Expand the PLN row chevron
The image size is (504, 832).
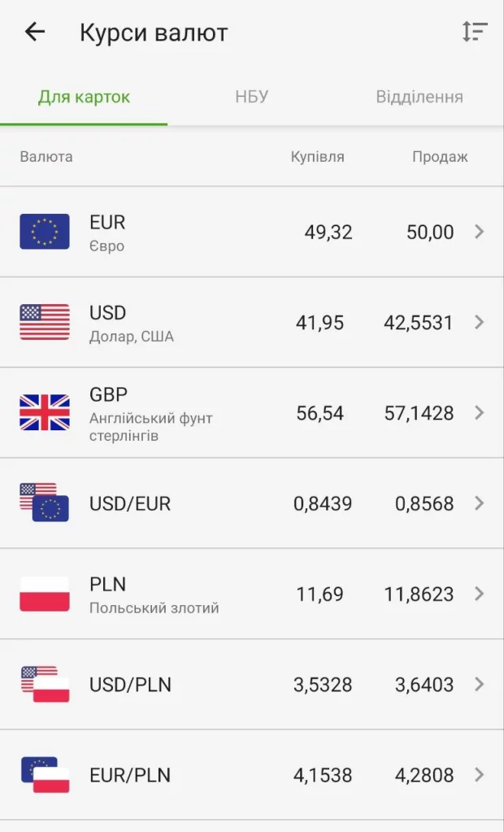pyautogui.click(x=479, y=594)
